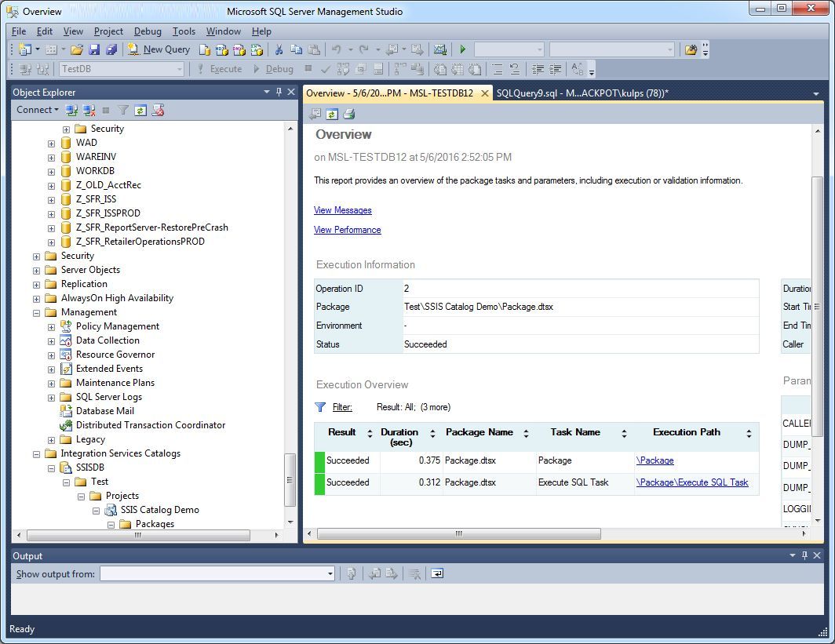Image resolution: width=835 pixels, height=644 pixels.
Task: Click the New Query toolbar button
Action: tap(159, 49)
